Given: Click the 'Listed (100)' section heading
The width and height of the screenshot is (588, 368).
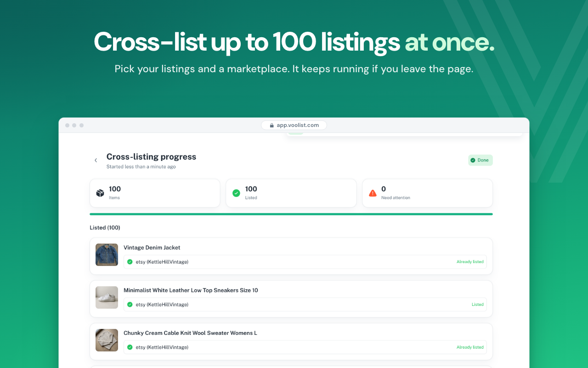Looking at the screenshot, I should point(105,228).
